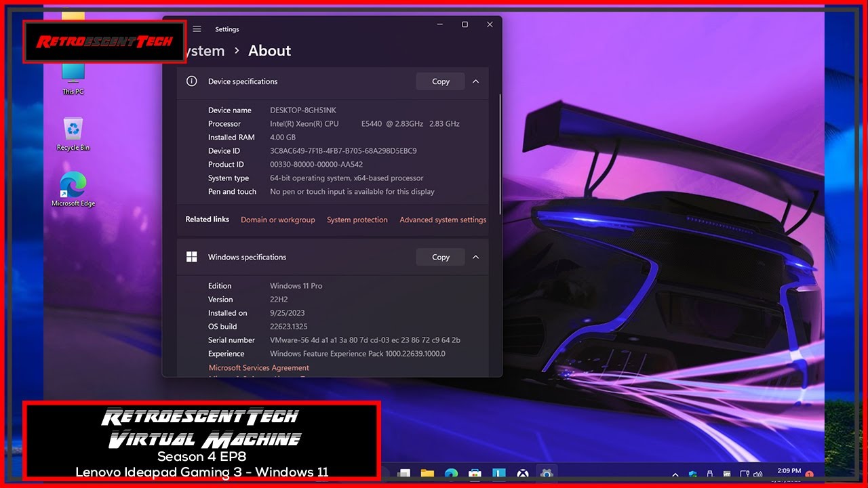Select the Installed RAM value 4.00 GB
Screen dimensions: 868x488
(x=283, y=137)
